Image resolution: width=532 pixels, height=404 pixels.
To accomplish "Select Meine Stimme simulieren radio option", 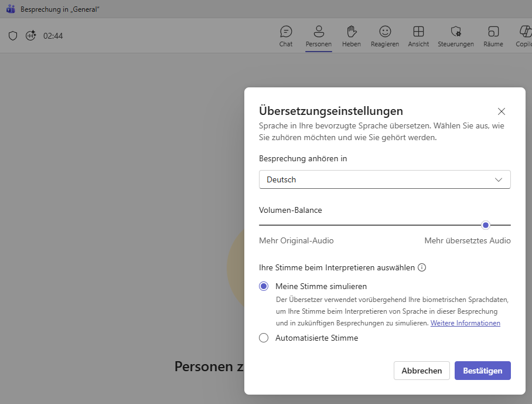I will coord(264,286).
